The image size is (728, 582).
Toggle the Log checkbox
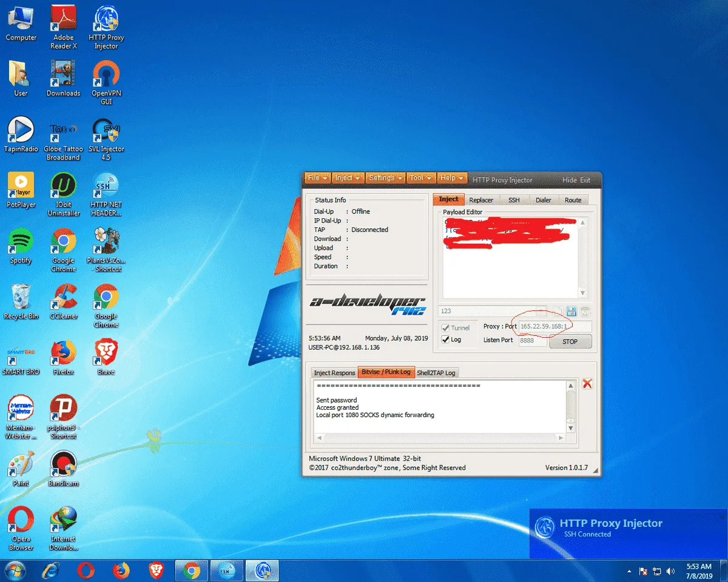pyautogui.click(x=446, y=339)
